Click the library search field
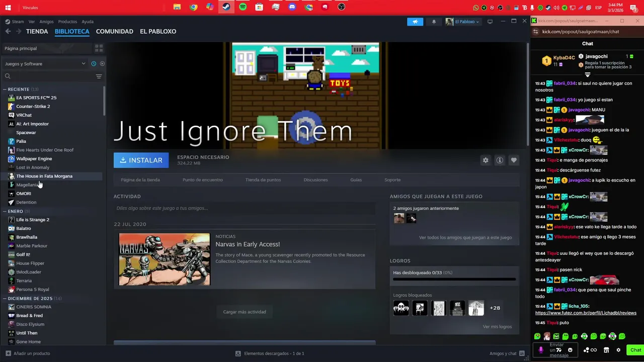Image resolution: width=644 pixels, height=362 pixels. [x=52, y=76]
